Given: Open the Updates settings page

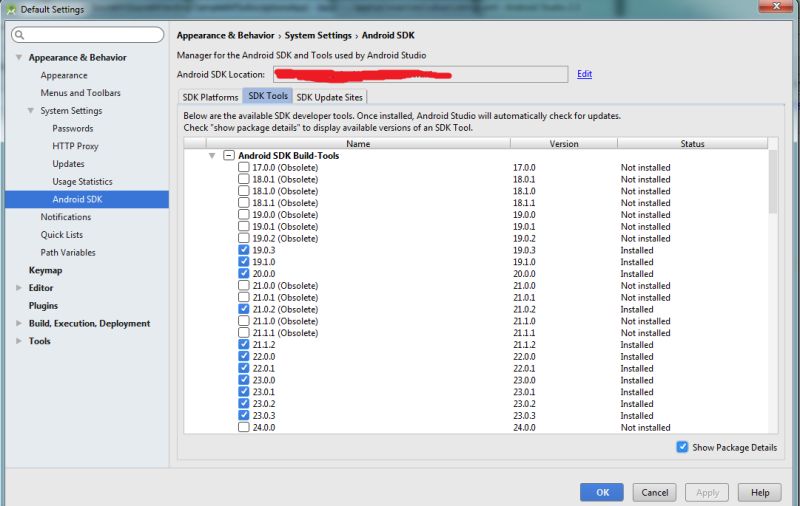Looking at the screenshot, I should coord(68,164).
